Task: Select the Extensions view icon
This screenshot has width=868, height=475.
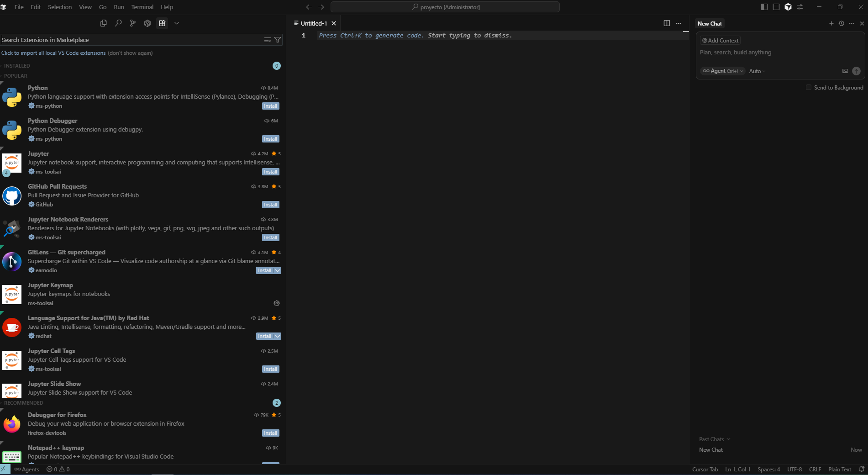Action: [x=162, y=23]
